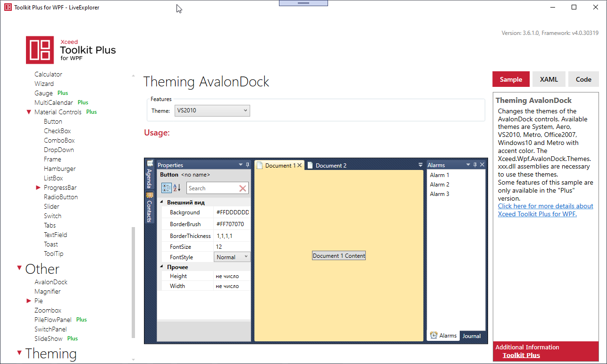Open the Xceed Toolkit Plus details link

pyautogui.click(x=546, y=210)
